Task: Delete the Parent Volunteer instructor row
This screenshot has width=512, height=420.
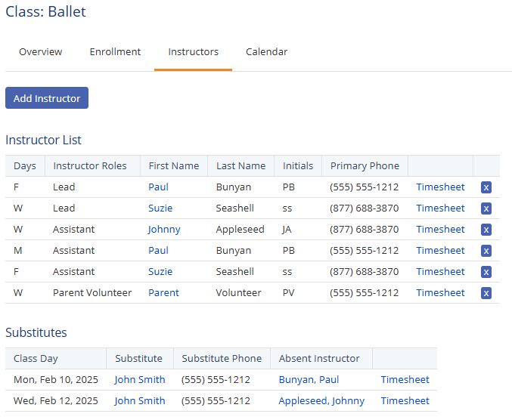Action: pyautogui.click(x=486, y=293)
